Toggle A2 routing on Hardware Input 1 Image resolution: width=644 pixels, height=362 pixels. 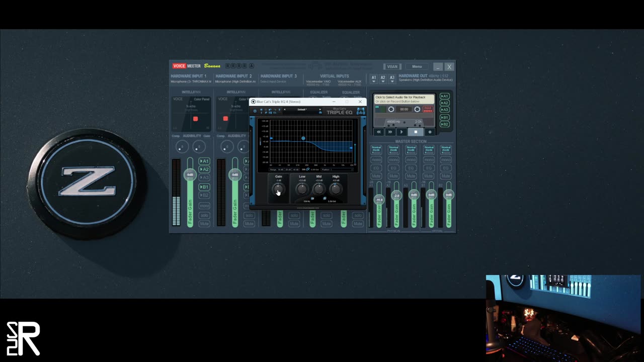click(204, 169)
